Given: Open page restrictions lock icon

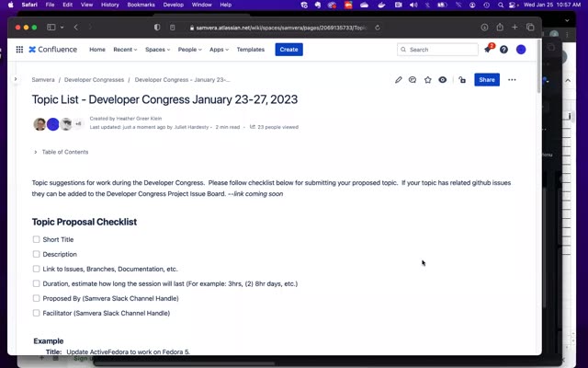Looking at the screenshot, I should point(462,80).
